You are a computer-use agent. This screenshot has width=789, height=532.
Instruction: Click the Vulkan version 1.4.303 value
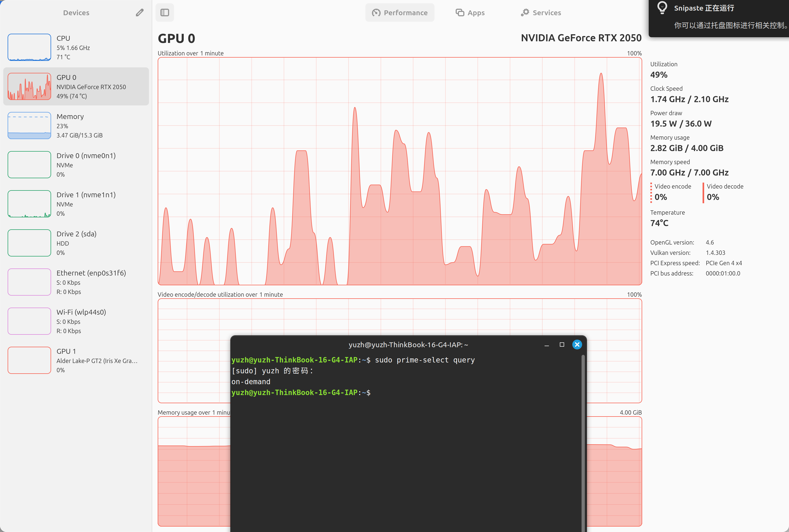pyautogui.click(x=715, y=253)
